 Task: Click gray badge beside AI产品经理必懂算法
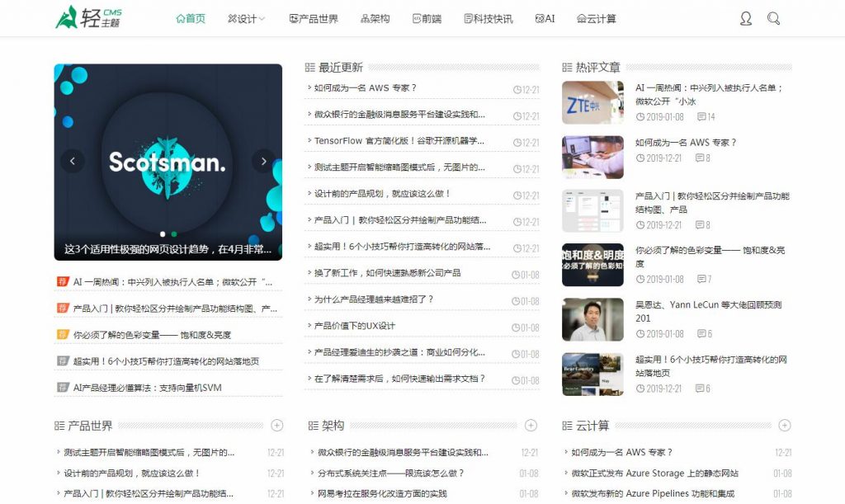tap(63, 387)
